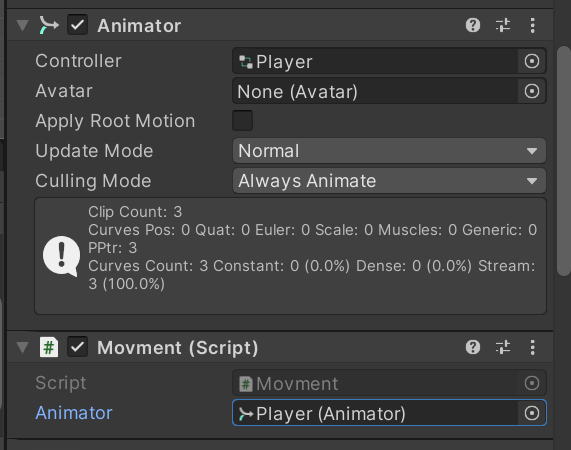This screenshot has height=450, width=571.
Task: Collapse the Movment script foldout
Action: pos(23,347)
